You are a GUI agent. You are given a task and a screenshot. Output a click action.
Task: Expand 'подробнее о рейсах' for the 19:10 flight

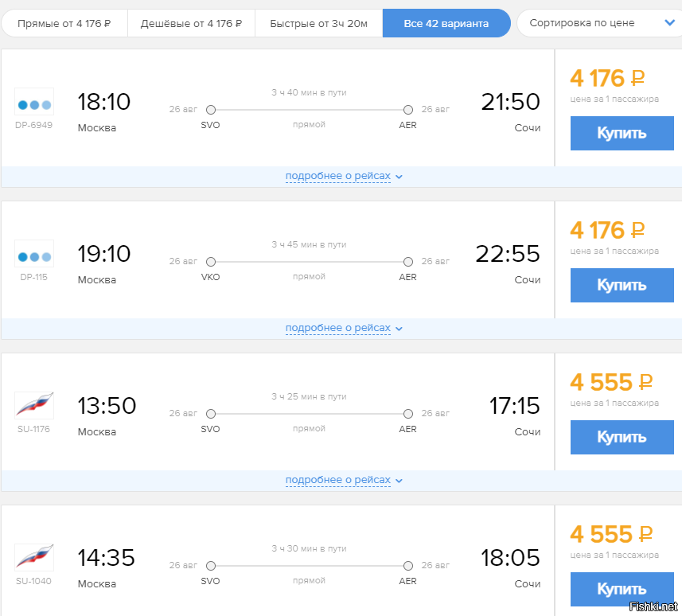344,328
